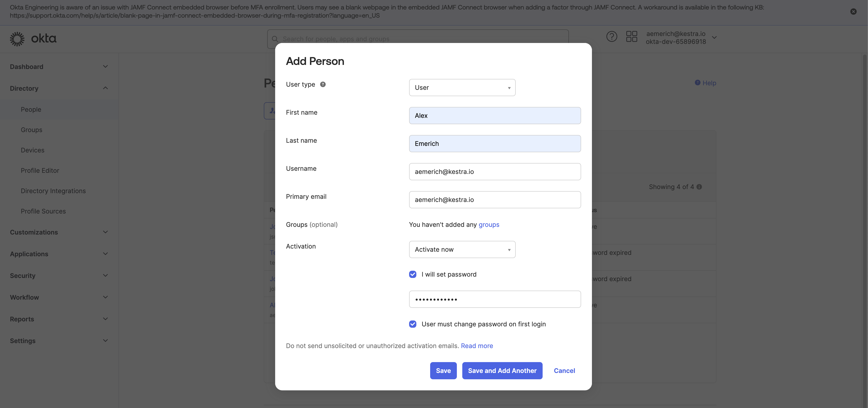Dismiss the JAMF Connect banner notification
This screenshot has width=868, height=408.
[853, 12]
